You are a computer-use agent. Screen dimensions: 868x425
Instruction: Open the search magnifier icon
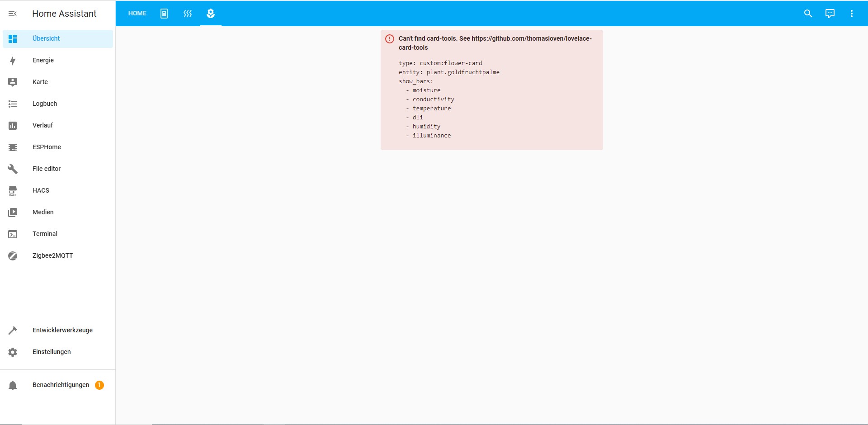click(808, 14)
